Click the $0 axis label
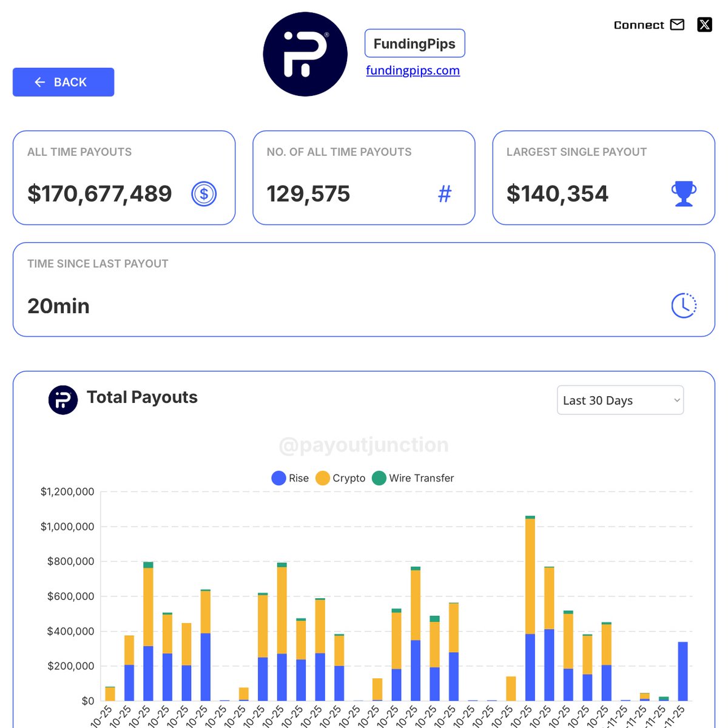This screenshot has width=728, height=728. point(88,701)
